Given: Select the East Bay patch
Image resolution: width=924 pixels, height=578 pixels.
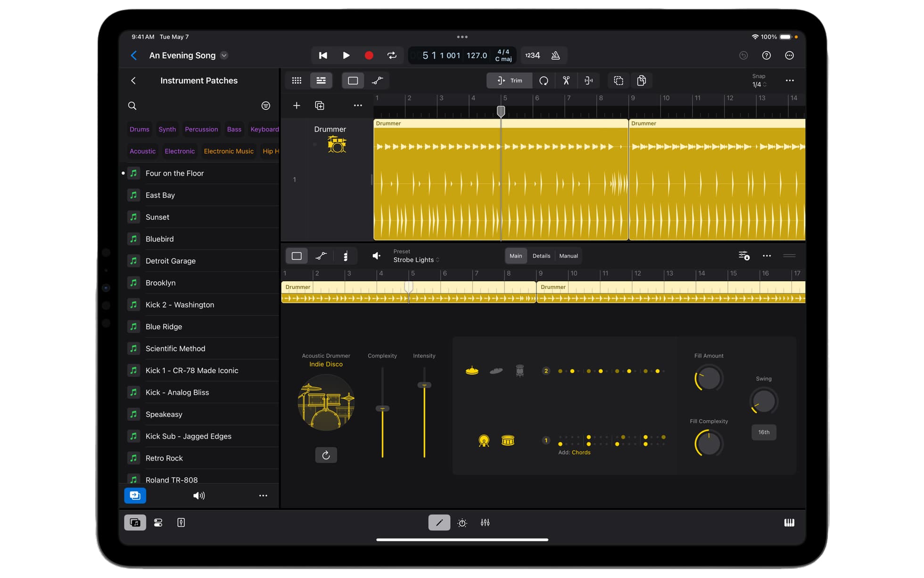Looking at the screenshot, I should click(203, 195).
